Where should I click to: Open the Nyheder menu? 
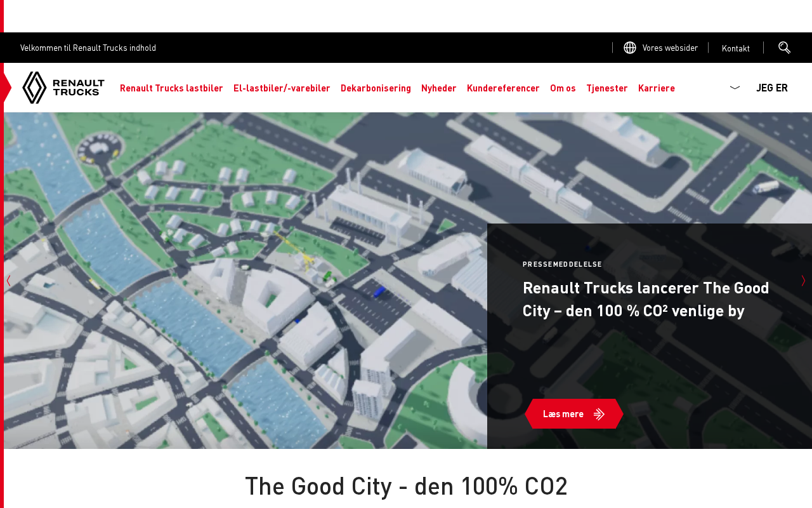pos(439,88)
